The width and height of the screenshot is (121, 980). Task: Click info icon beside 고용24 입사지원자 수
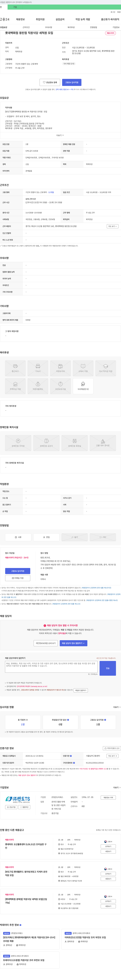105,720
